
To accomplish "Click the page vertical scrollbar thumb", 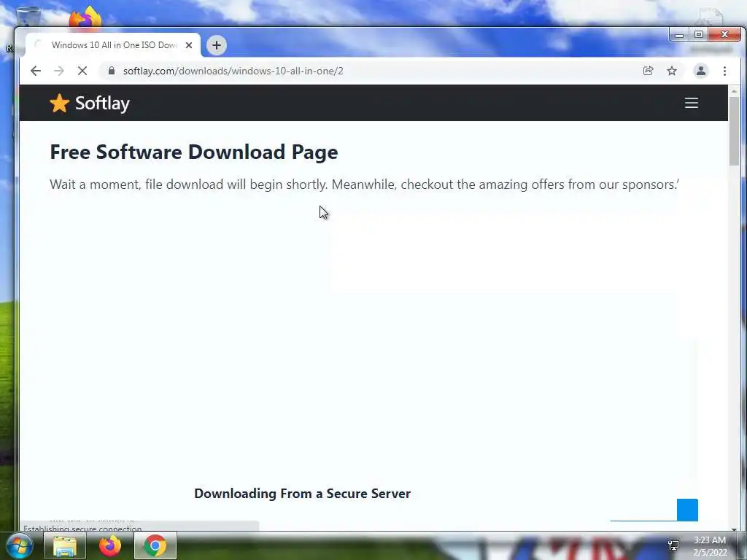I will (734, 131).
